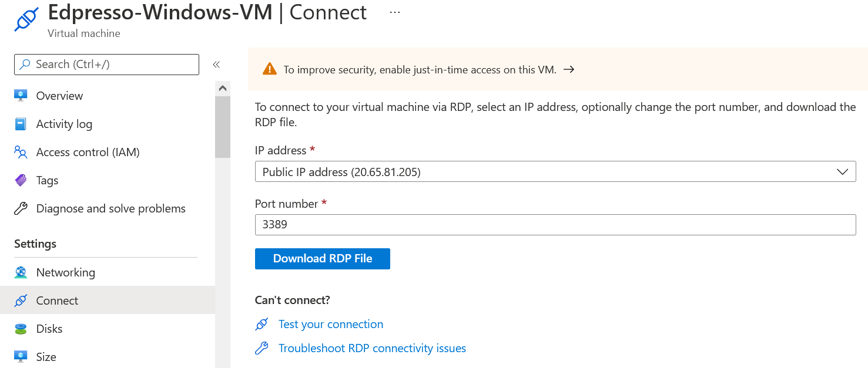Image resolution: width=868 pixels, height=368 pixels.
Task: Open Troubleshoot RDP connectivity issues link
Action: pyautogui.click(x=372, y=348)
